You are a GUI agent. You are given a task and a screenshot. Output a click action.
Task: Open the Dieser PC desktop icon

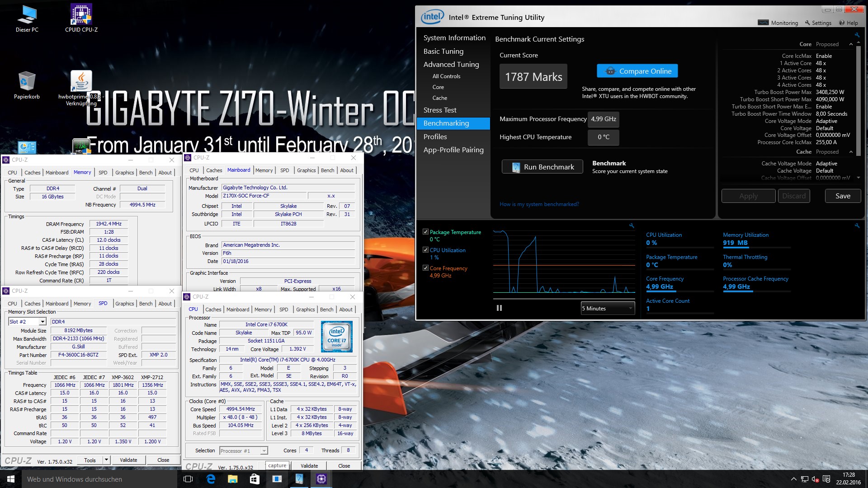[27, 19]
